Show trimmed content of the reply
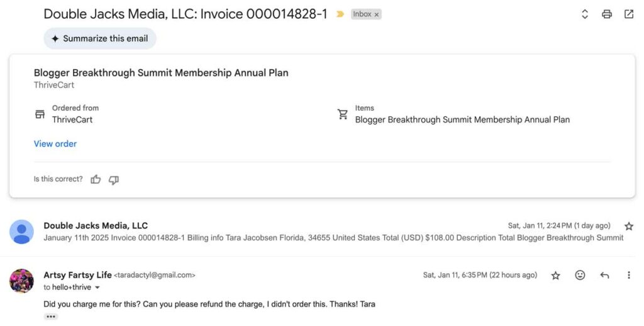 point(51,317)
